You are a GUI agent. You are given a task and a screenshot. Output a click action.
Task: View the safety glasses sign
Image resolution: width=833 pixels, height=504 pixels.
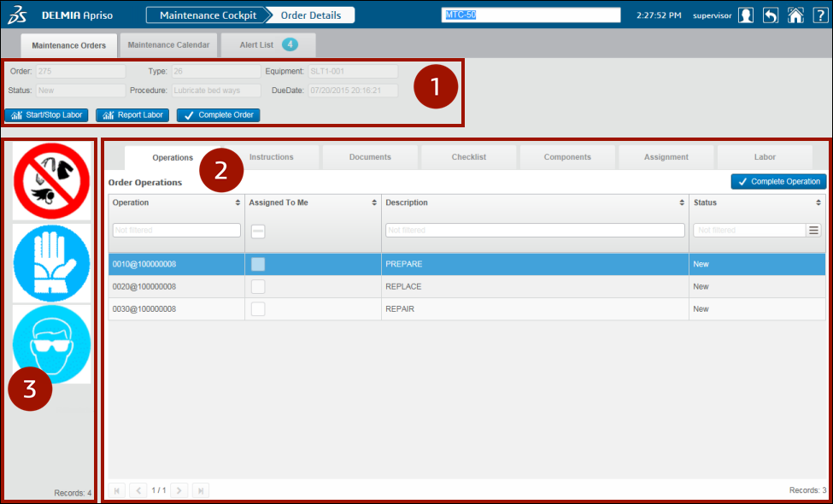(51, 344)
